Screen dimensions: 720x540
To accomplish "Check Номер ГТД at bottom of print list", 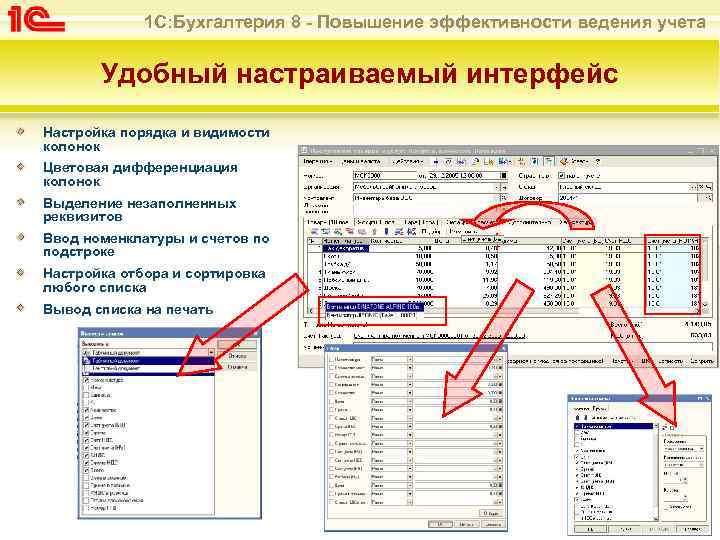I will click(x=86, y=508).
